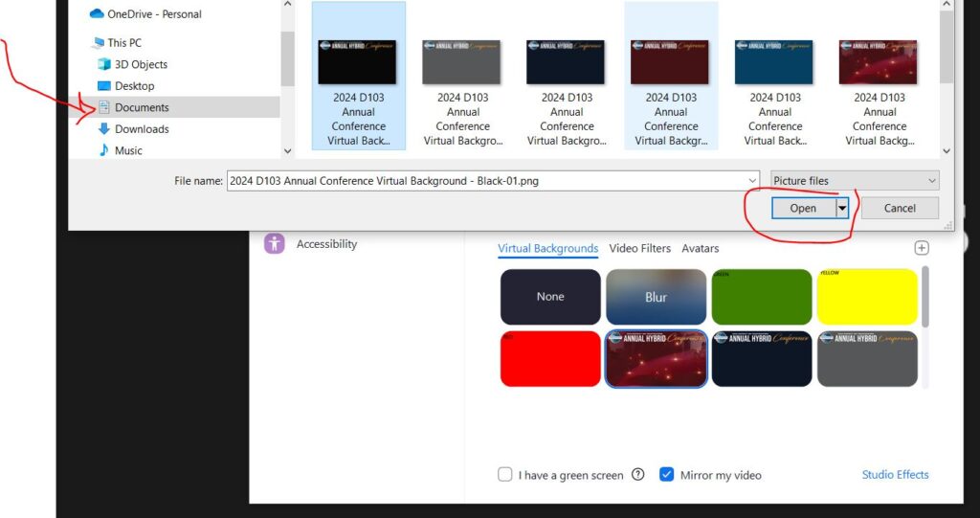Open Documents in the folder tree
Viewport: 980px width, 518px height.
click(142, 107)
